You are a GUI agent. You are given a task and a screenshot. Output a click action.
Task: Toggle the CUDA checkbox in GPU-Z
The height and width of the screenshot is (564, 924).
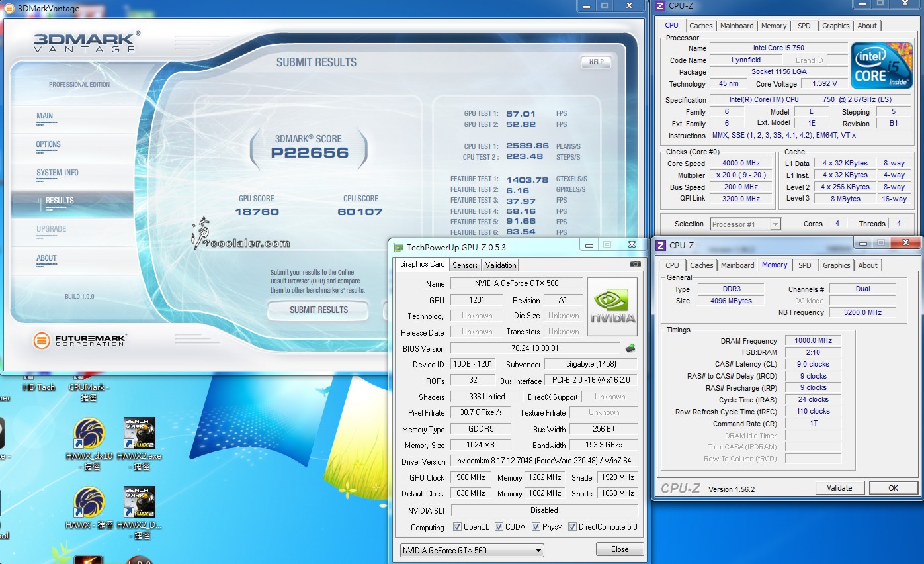click(x=499, y=527)
